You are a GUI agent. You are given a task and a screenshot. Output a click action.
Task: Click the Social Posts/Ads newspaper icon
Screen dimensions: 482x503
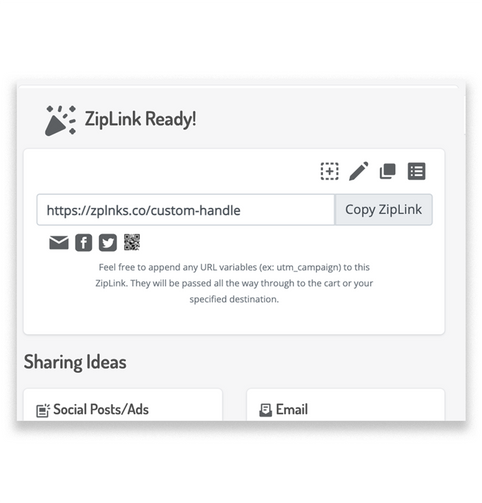click(x=43, y=410)
